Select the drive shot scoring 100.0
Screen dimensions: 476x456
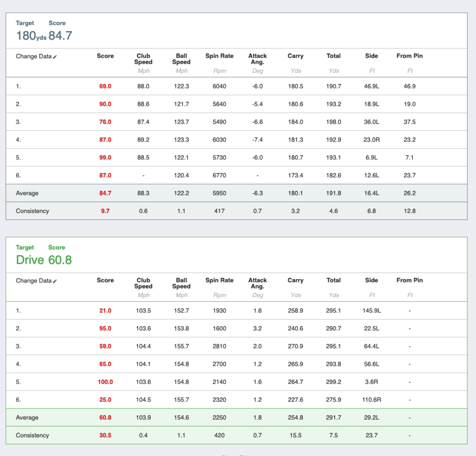point(105,382)
